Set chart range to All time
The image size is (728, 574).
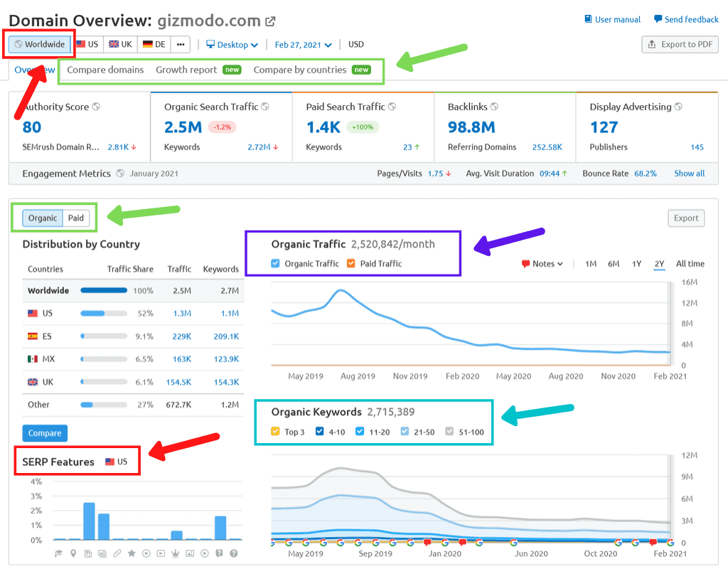(690, 264)
